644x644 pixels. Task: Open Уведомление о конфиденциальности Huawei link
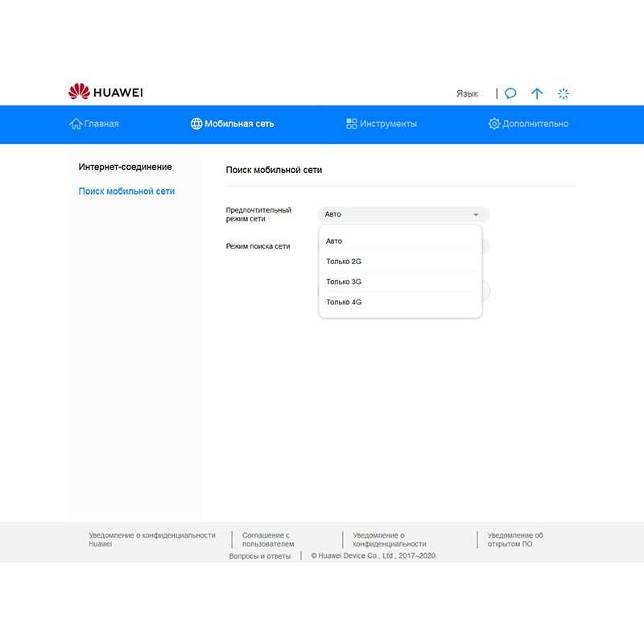click(x=151, y=539)
